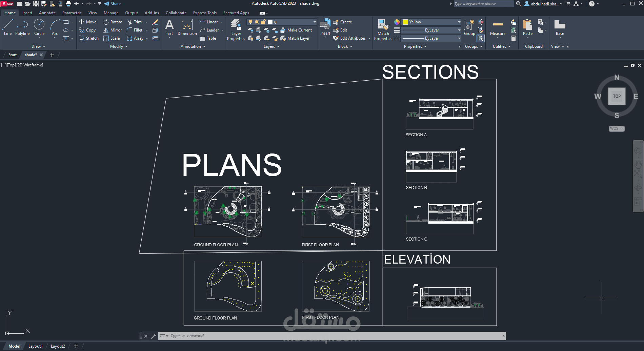Open the object color wheel icon

coord(397,22)
